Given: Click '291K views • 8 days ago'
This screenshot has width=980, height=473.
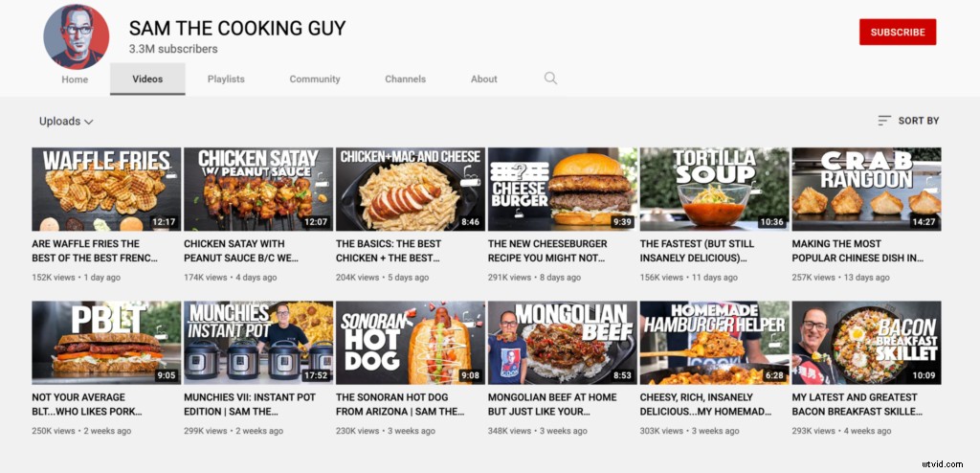Looking at the screenshot, I should click(x=534, y=277).
